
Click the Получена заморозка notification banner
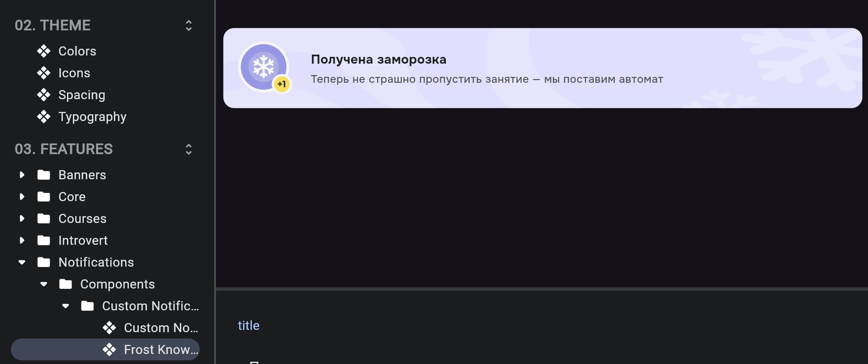point(542,68)
